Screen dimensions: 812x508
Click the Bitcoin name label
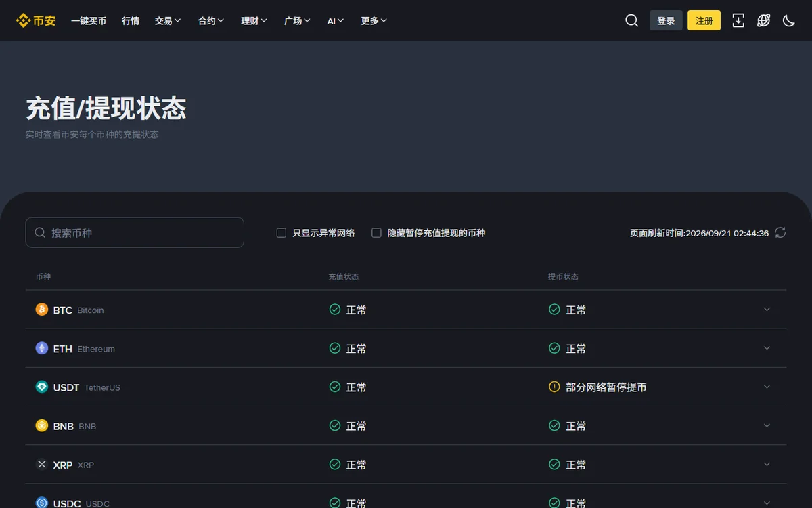click(x=91, y=310)
